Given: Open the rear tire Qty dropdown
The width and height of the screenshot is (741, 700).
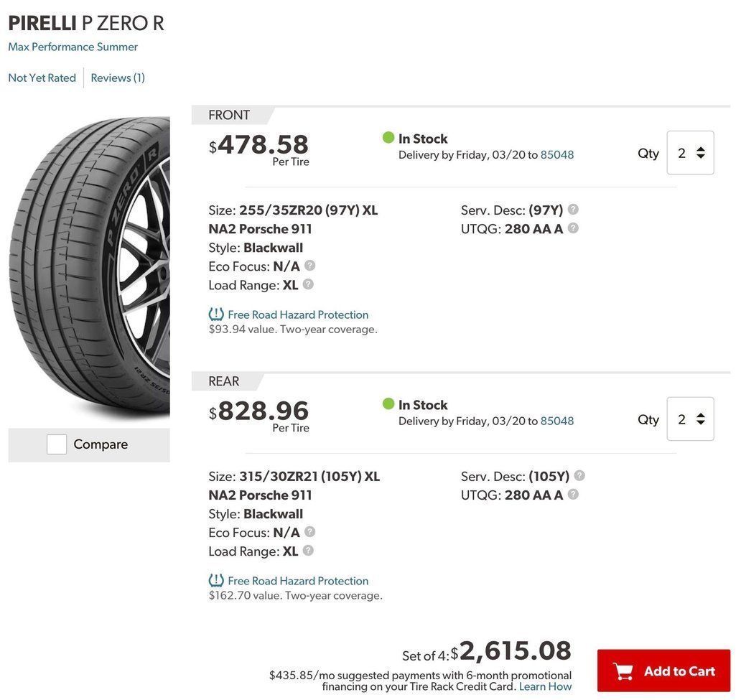Looking at the screenshot, I should (690, 419).
